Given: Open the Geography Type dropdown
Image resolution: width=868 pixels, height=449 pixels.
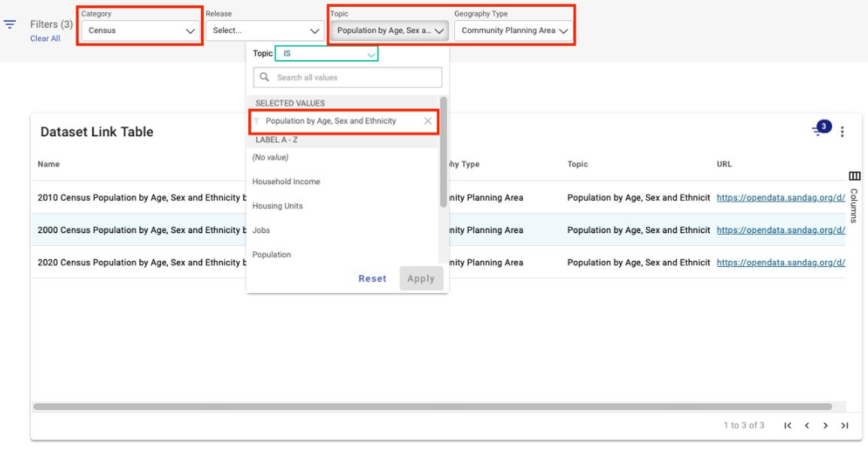Looking at the screenshot, I should coord(514,31).
